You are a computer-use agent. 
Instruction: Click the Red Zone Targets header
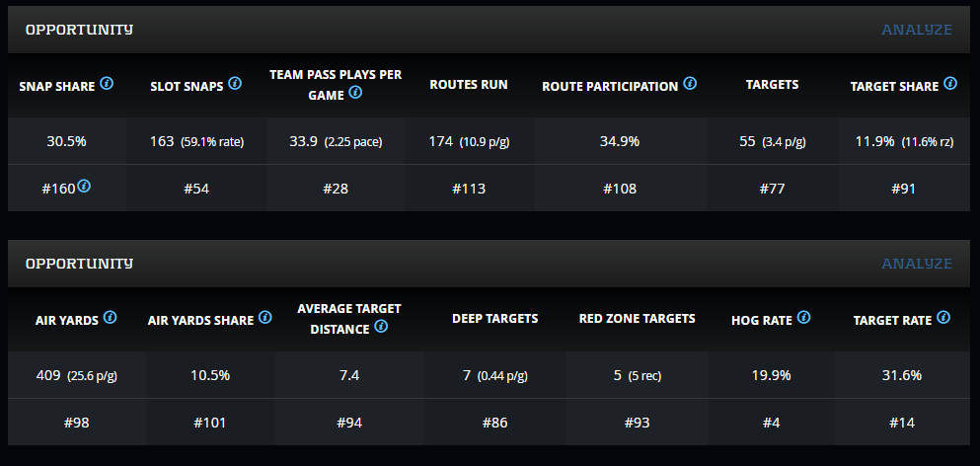(x=638, y=318)
